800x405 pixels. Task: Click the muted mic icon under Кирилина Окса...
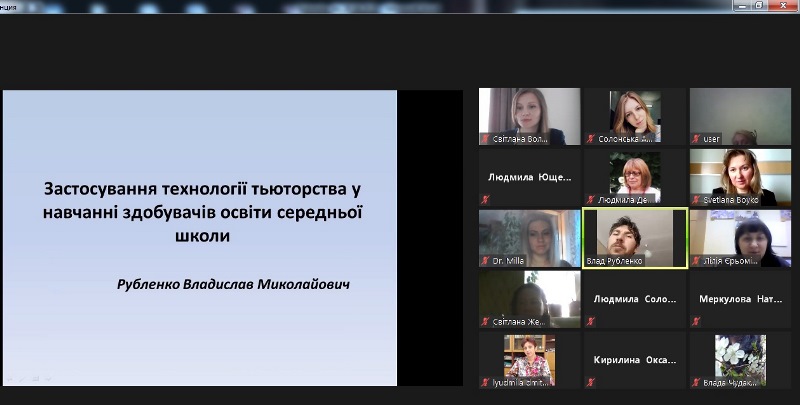point(590,382)
